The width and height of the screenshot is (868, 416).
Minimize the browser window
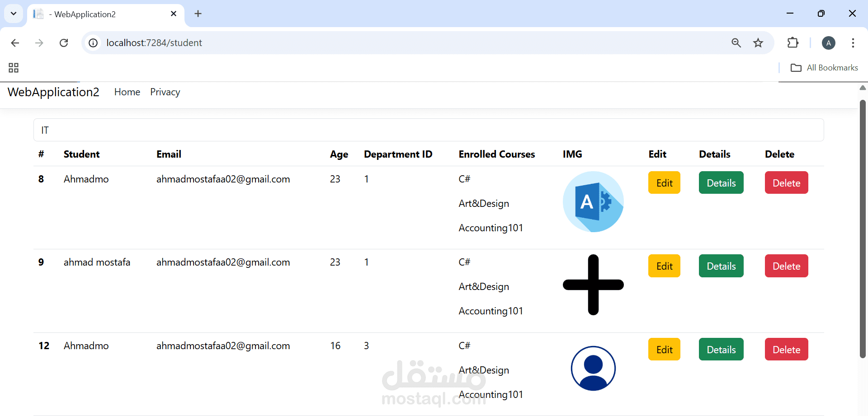[790, 14]
